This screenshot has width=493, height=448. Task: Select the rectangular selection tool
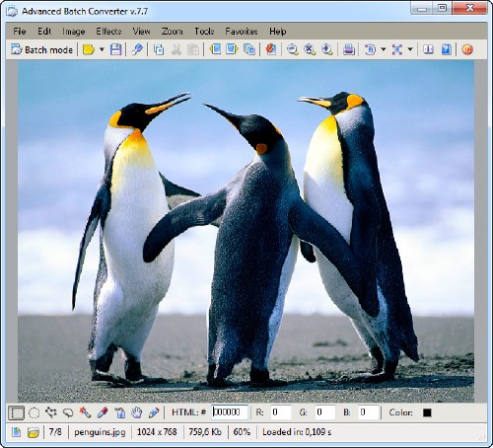coord(16,412)
